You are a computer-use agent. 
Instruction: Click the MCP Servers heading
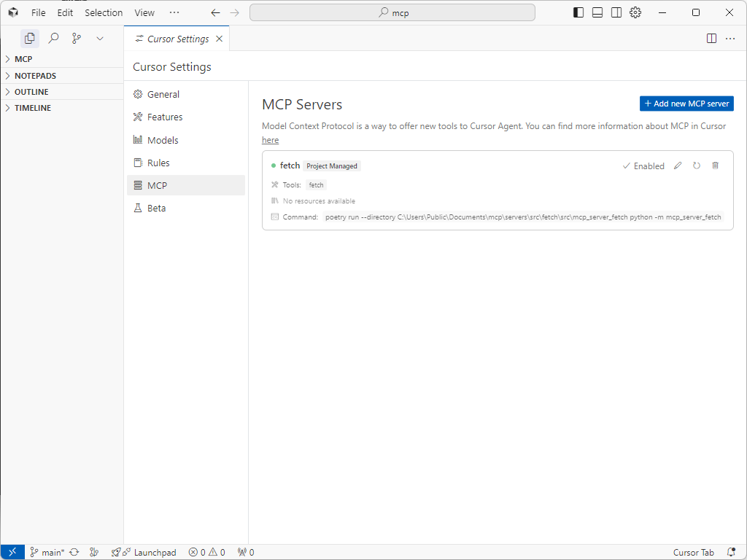pos(302,104)
